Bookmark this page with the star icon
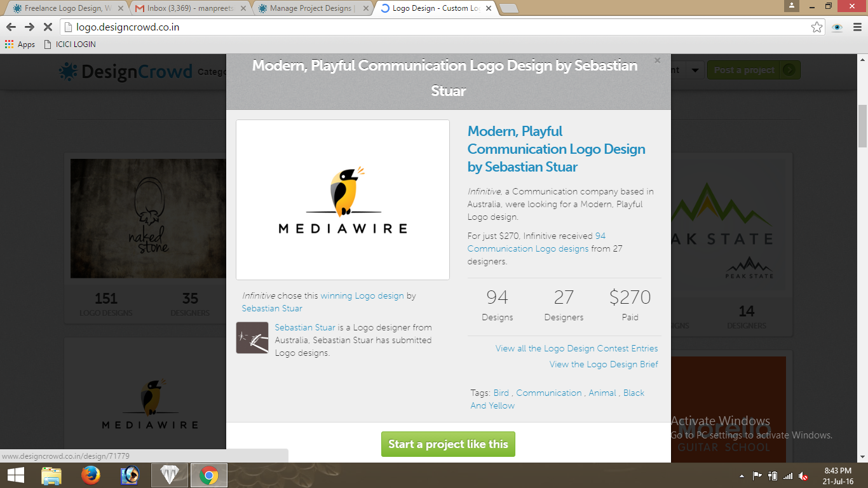This screenshot has width=868, height=488. pos(817,27)
